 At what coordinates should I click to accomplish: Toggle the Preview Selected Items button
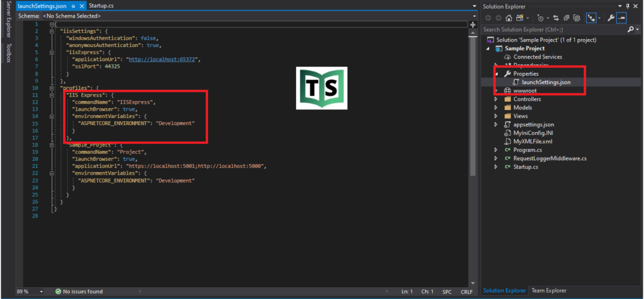coord(621,18)
